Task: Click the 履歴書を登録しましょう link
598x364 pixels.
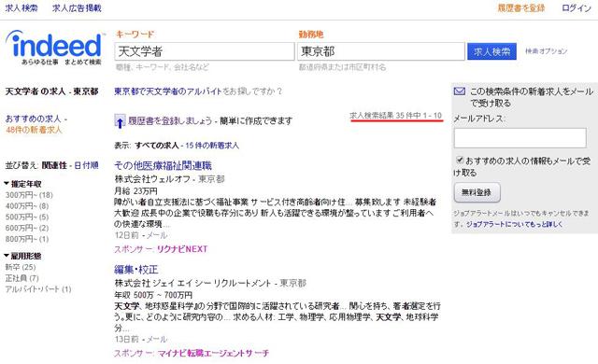Action: coord(170,120)
